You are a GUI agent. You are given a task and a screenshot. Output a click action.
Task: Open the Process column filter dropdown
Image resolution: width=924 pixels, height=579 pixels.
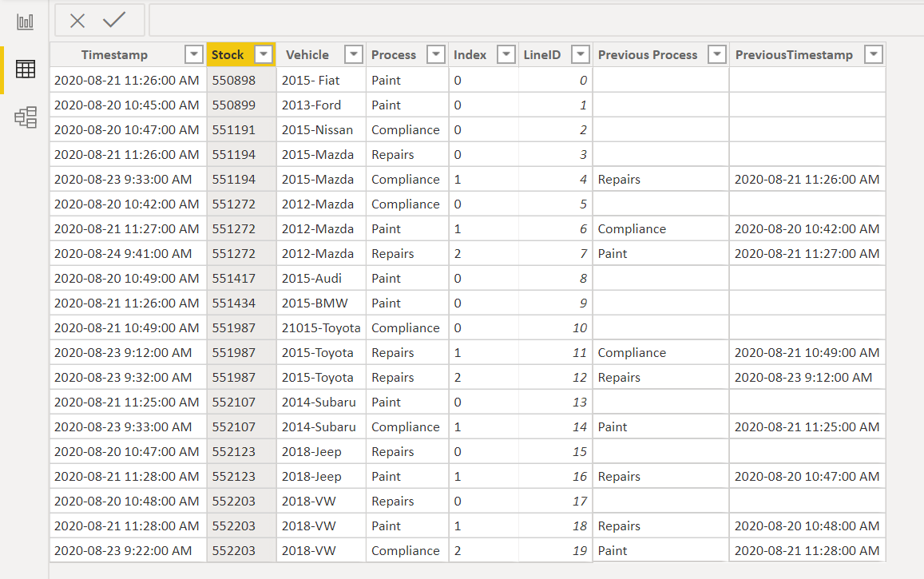435,54
